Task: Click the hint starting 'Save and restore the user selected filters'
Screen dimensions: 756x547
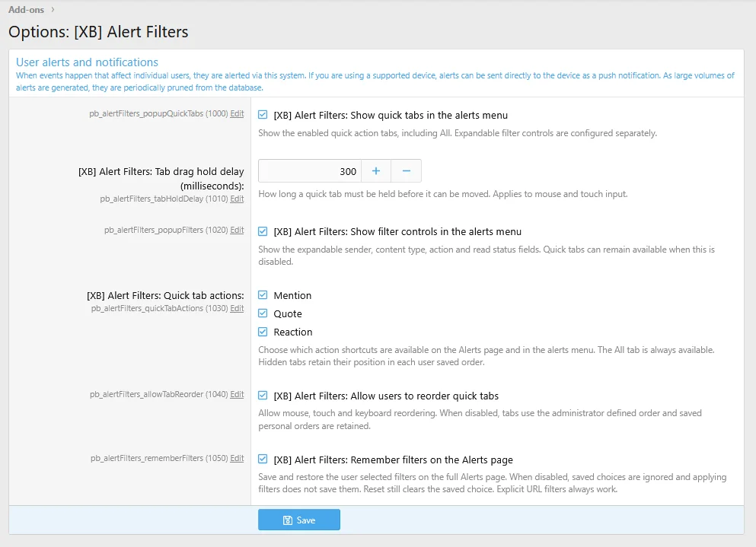Action: (x=493, y=483)
